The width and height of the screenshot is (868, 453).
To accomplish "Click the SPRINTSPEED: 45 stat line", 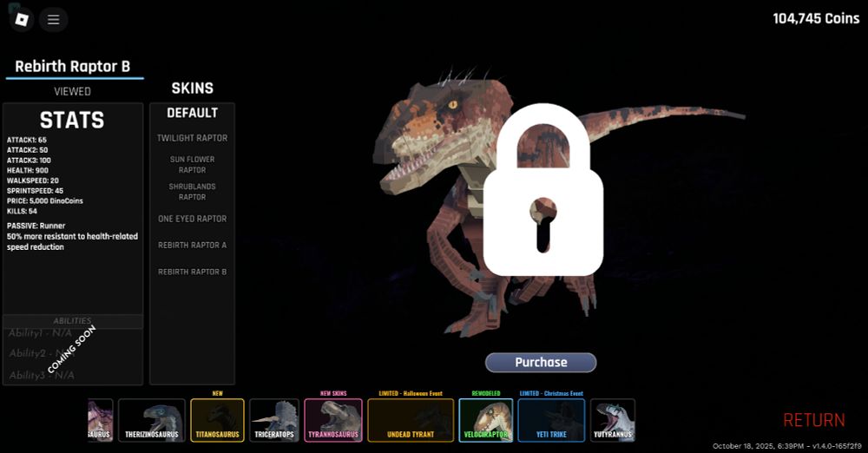I will point(35,191).
